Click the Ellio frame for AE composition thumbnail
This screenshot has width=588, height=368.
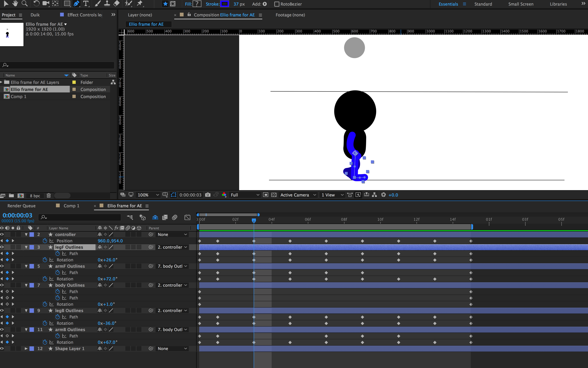point(12,34)
